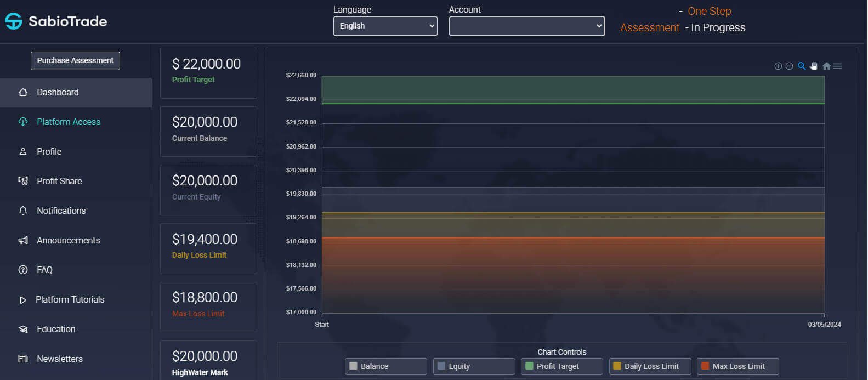
Task: Toggle the Profit Target chart series
Action: pyautogui.click(x=561, y=366)
